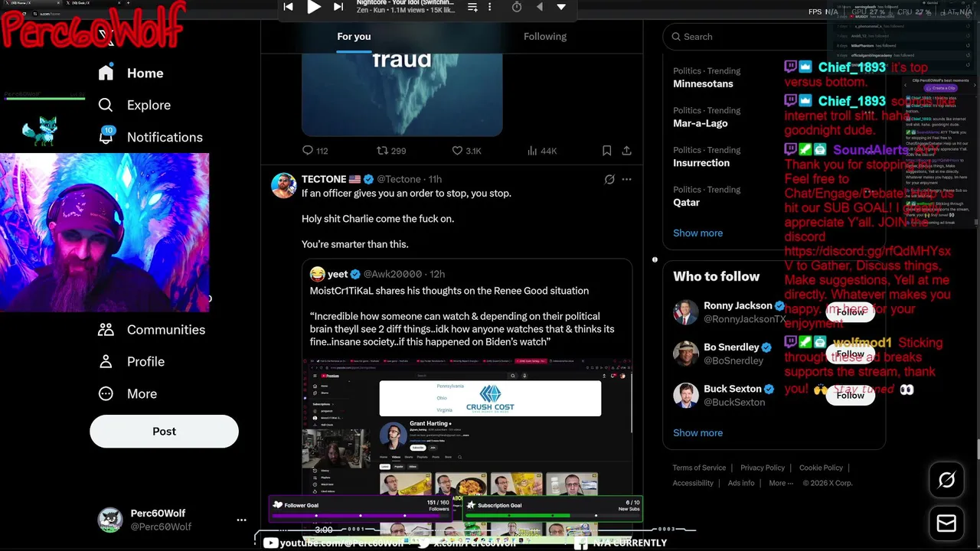
Task: Click the Subscription Goal progress bar
Action: 552,515
